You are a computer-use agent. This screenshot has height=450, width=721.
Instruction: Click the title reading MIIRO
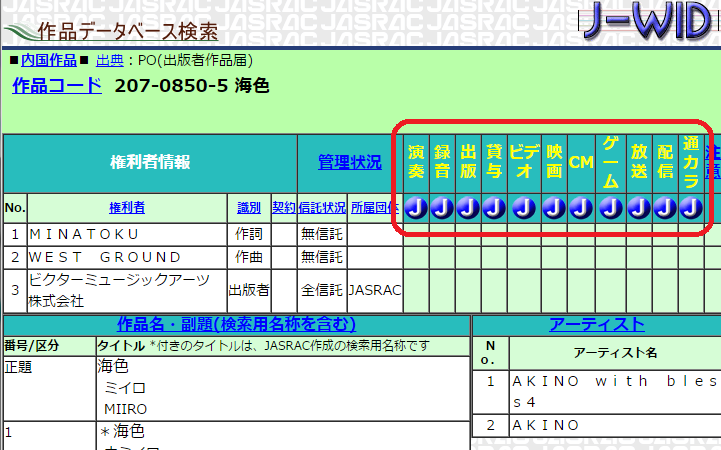(x=126, y=409)
